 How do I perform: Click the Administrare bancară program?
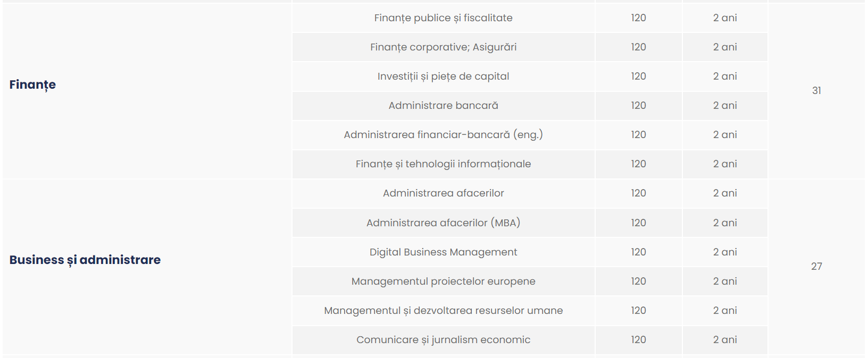[443, 105]
